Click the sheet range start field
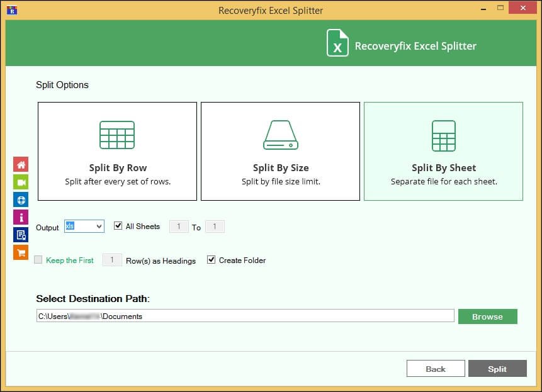The image size is (542, 392). pos(179,227)
